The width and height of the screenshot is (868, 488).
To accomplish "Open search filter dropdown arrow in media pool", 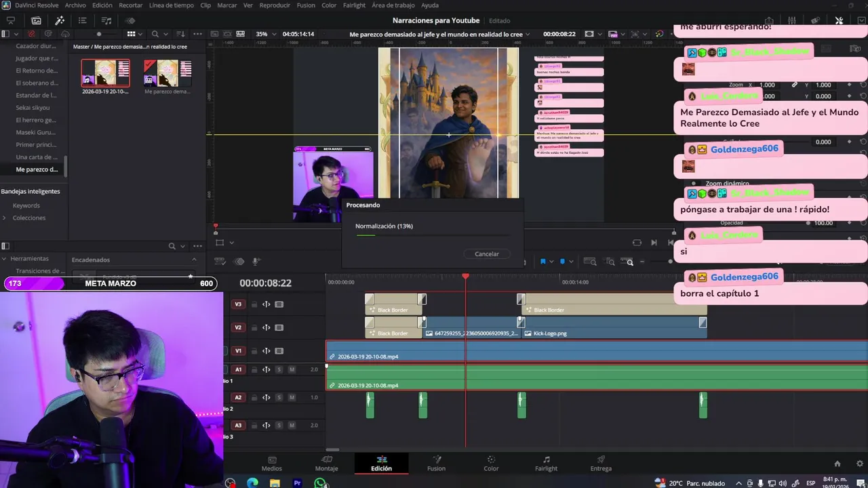I will 166,34.
